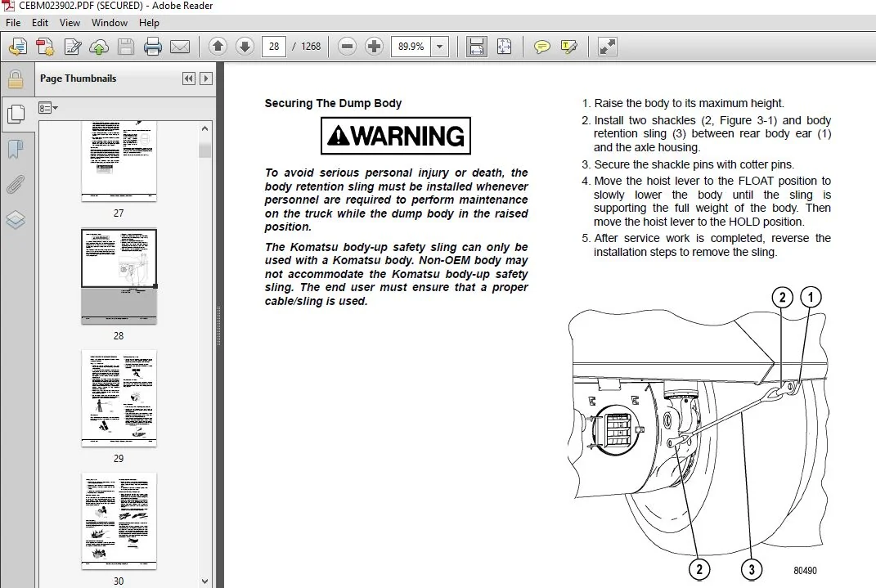Click the Zoom in plus button
Viewport: 876px width, 588px height.
374,47
